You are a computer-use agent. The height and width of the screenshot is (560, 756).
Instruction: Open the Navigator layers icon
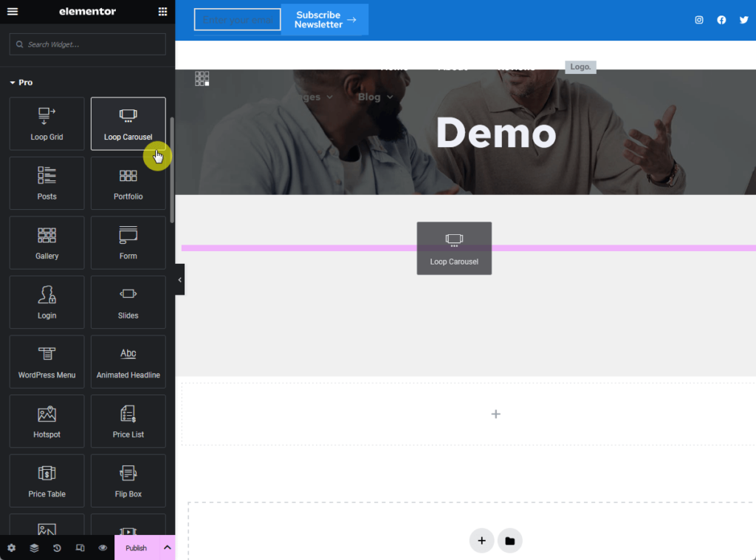pos(34,548)
